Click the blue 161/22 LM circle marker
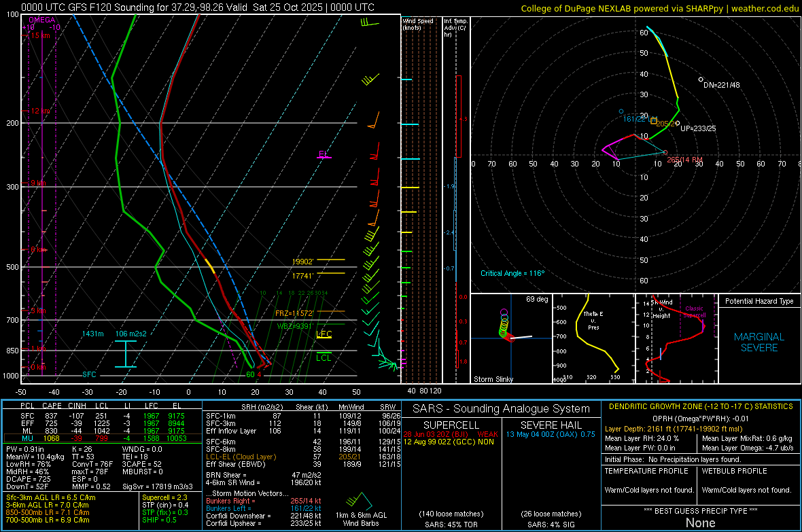Viewport: 802px width, 532px height. point(621,111)
